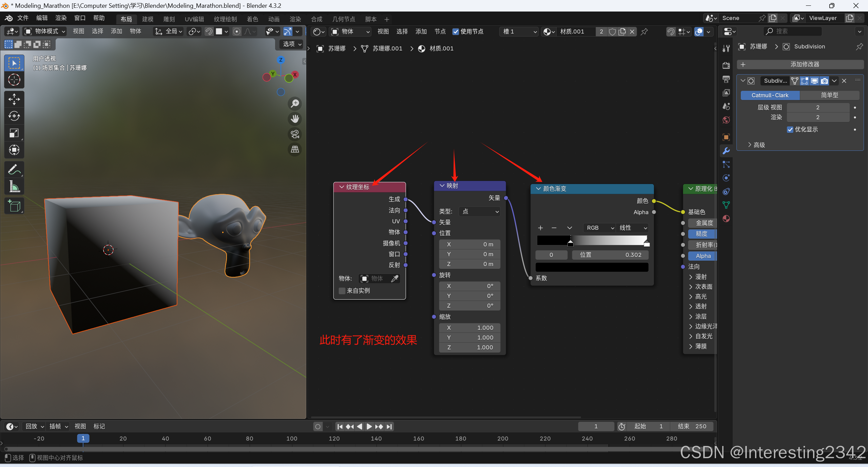This screenshot has width=868, height=467.
Task: Disable the 优化显示 checkbox
Action: (790, 129)
